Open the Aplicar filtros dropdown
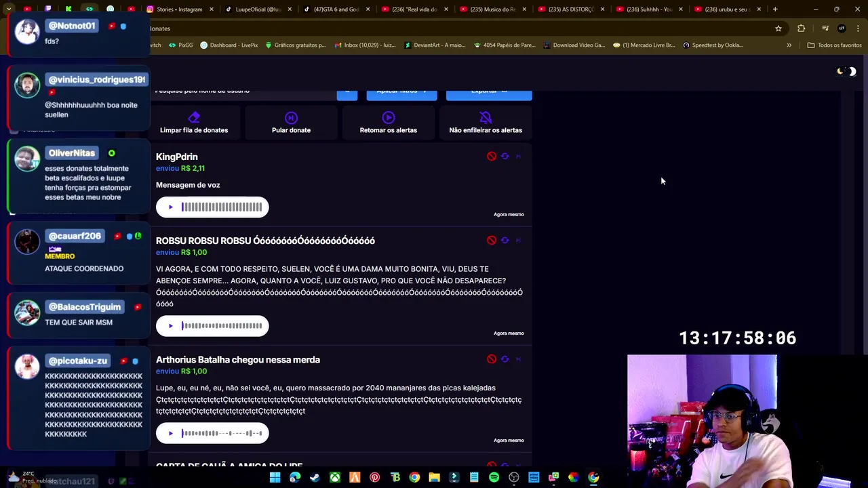 [x=401, y=94]
